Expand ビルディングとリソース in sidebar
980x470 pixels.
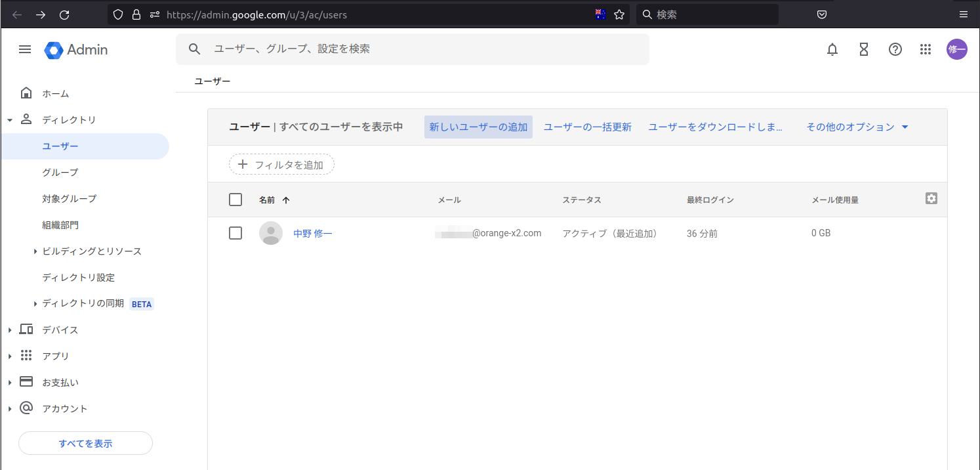[x=35, y=251]
